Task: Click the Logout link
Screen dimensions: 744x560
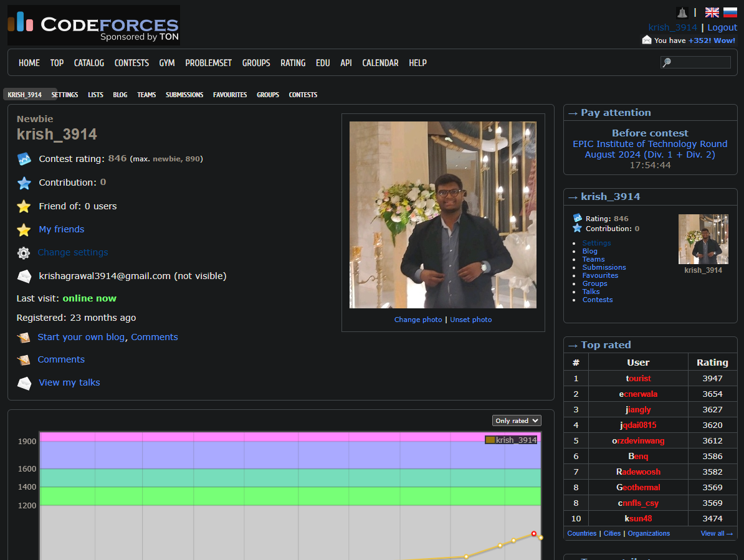Action: click(x=722, y=27)
